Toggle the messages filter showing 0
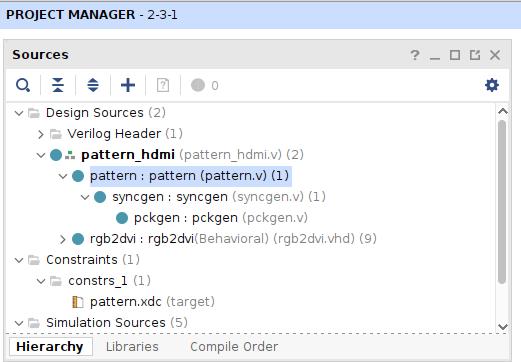 point(204,85)
